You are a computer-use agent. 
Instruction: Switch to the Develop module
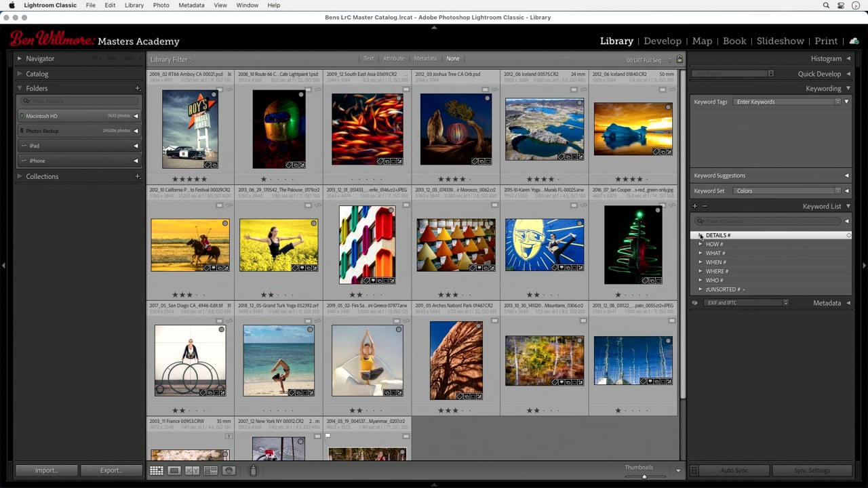click(x=663, y=41)
